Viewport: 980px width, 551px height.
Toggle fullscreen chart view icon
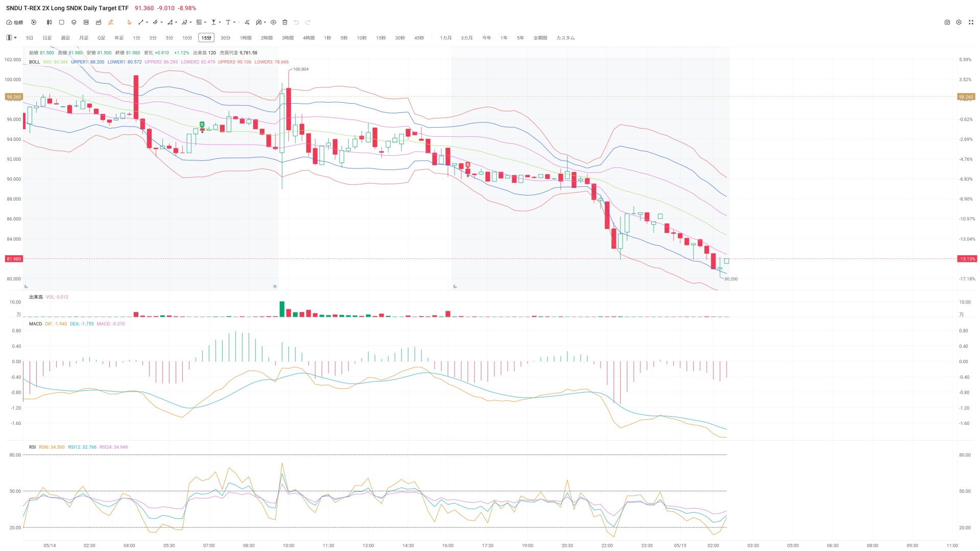point(971,22)
